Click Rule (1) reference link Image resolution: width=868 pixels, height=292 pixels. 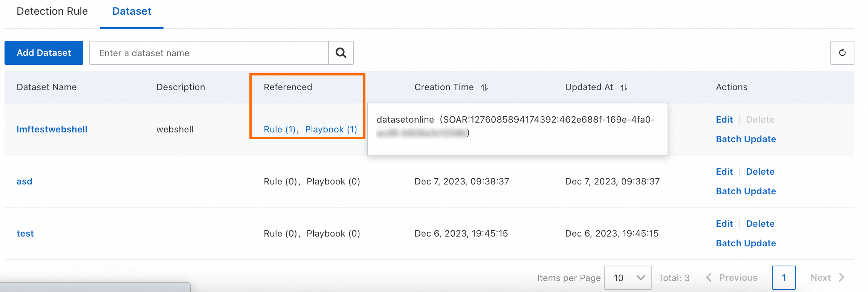(x=280, y=129)
